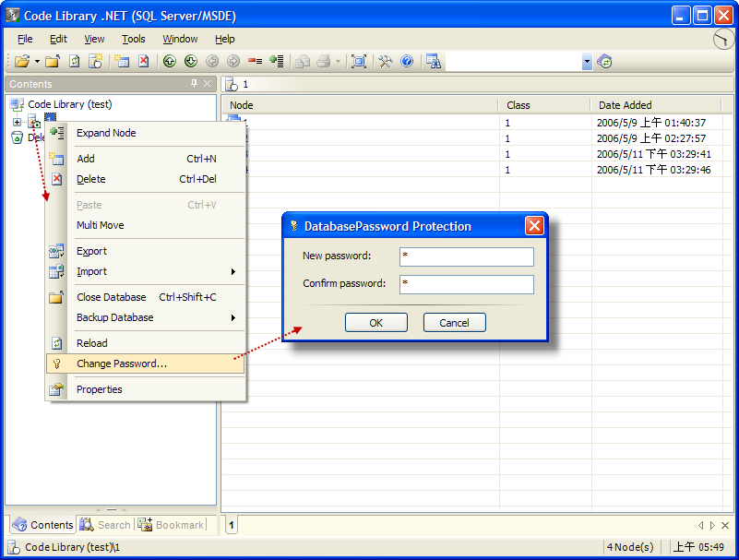
Task: Choose Change Password... in the context menu
Action: click(146, 363)
